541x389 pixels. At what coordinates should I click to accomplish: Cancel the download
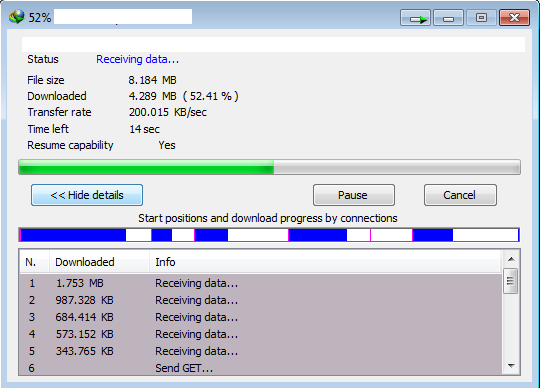pos(460,195)
